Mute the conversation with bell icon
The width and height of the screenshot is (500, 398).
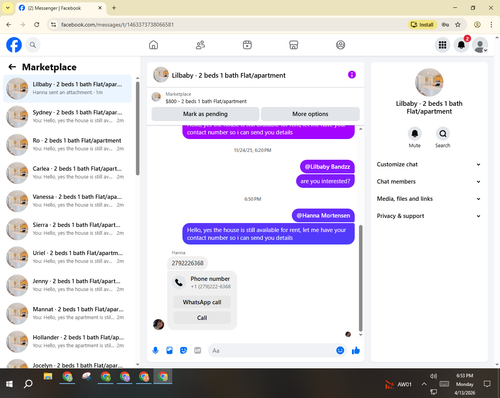coord(415,134)
